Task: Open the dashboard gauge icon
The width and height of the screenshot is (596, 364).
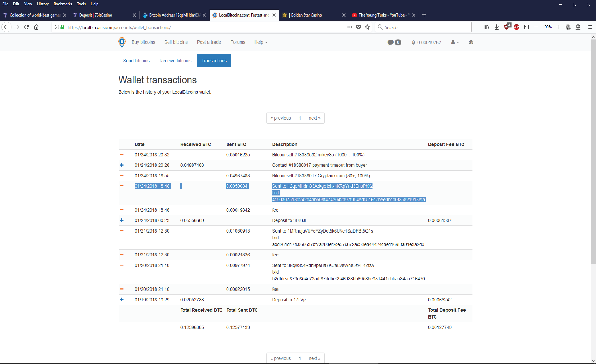Action: tap(471, 42)
